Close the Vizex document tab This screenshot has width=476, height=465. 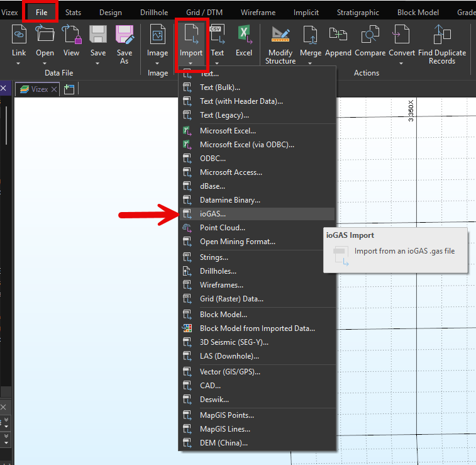click(x=54, y=89)
